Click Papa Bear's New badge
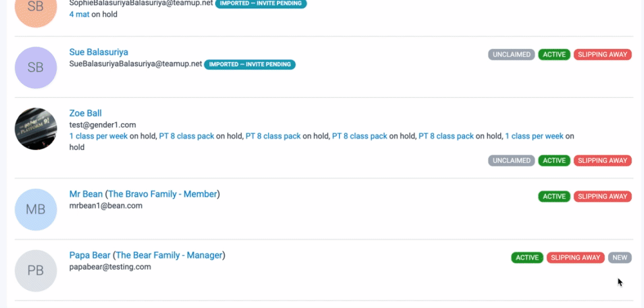Image resolution: width=644 pixels, height=308 pixels. click(x=620, y=258)
